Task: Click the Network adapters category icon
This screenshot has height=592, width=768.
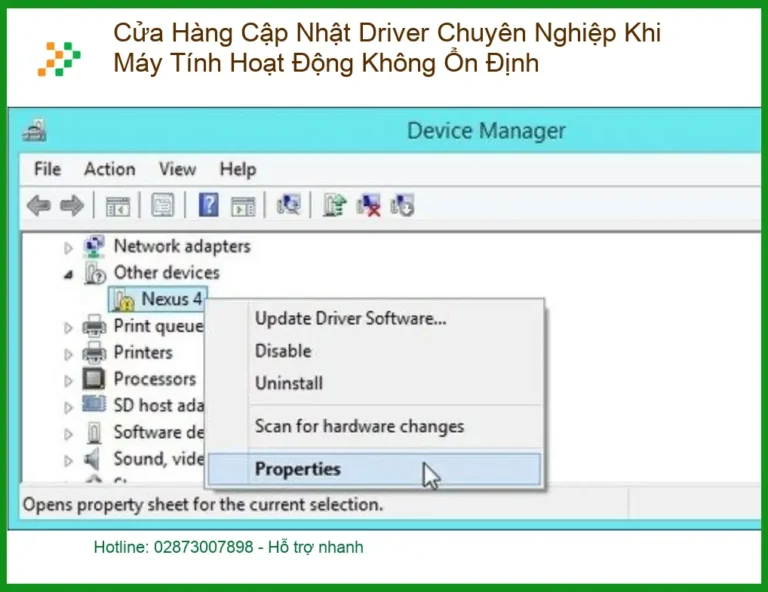Action: click(x=94, y=246)
